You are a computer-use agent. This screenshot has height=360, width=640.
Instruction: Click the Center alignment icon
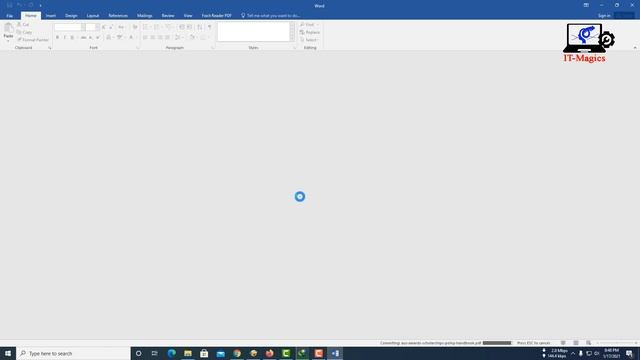click(152, 38)
